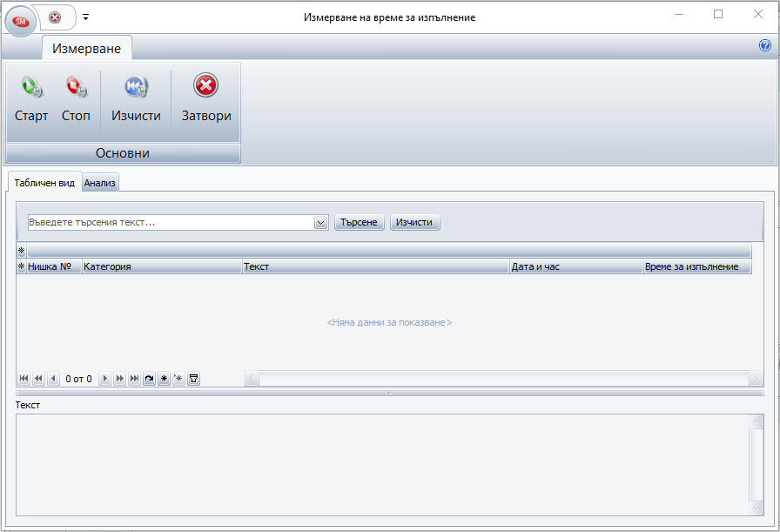Sort by Време за изпълнение column header

[x=697, y=266]
